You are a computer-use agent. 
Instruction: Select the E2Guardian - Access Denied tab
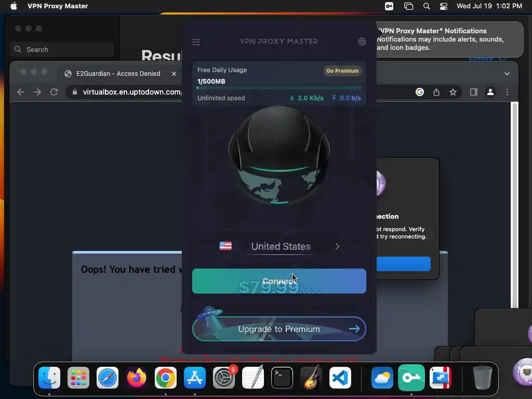(x=118, y=74)
